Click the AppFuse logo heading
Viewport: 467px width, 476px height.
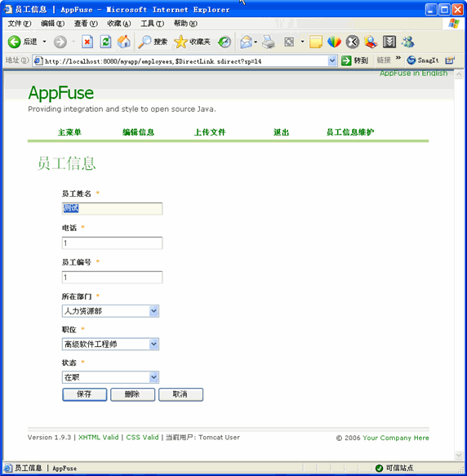[x=60, y=93]
